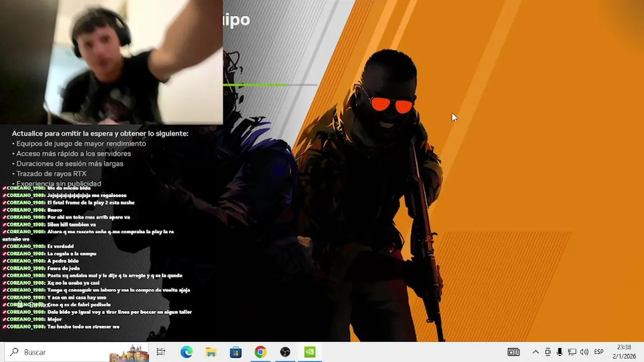Click chat message 'Silen hill tambien va'
Image resolution: width=644 pixels, height=362 pixels.
[71, 224]
